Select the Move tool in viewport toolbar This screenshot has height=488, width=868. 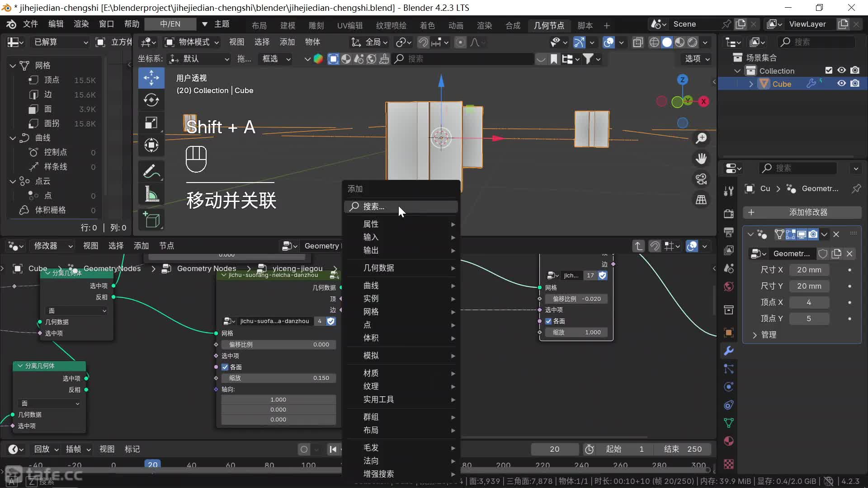pyautogui.click(x=151, y=78)
